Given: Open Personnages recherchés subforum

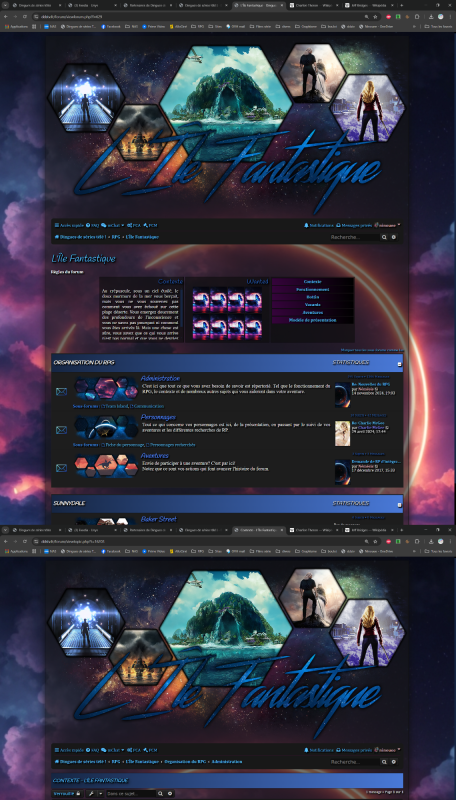Looking at the screenshot, I should click(171, 445).
